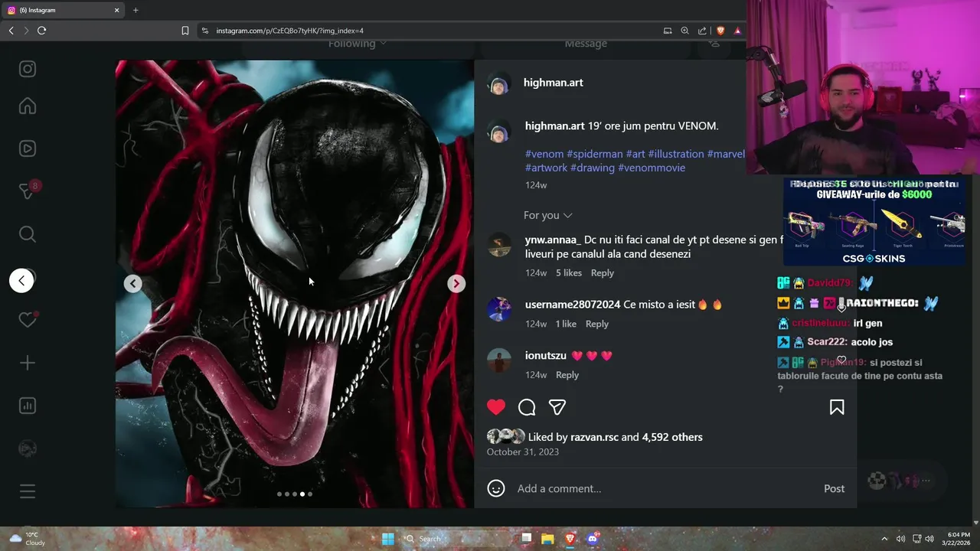Open Discord from taskbar
This screenshot has height=551, width=980.
click(x=593, y=539)
